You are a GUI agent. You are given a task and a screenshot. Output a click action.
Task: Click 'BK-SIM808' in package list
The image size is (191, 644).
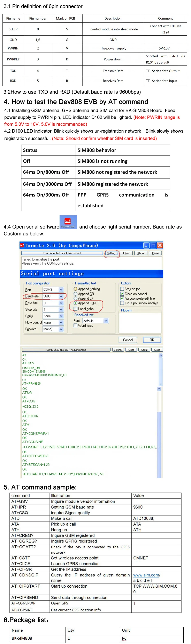pyautogui.click(x=22, y=638)
